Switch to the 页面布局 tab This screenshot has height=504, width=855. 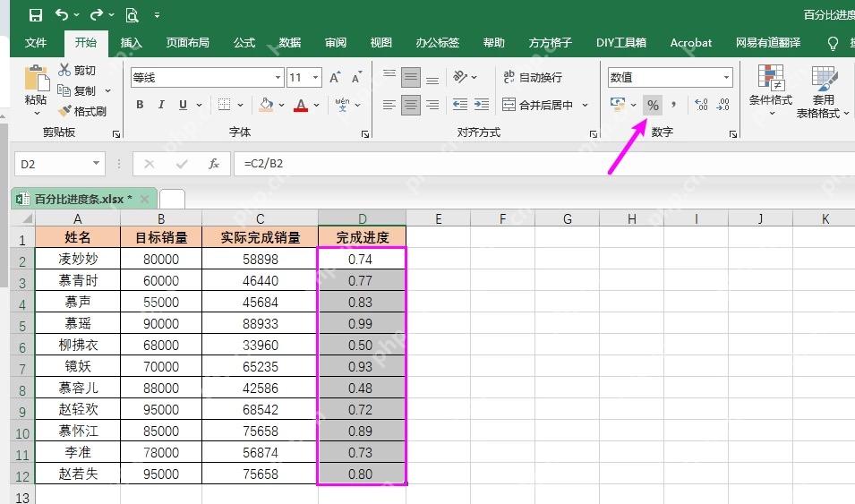(188, 43)
